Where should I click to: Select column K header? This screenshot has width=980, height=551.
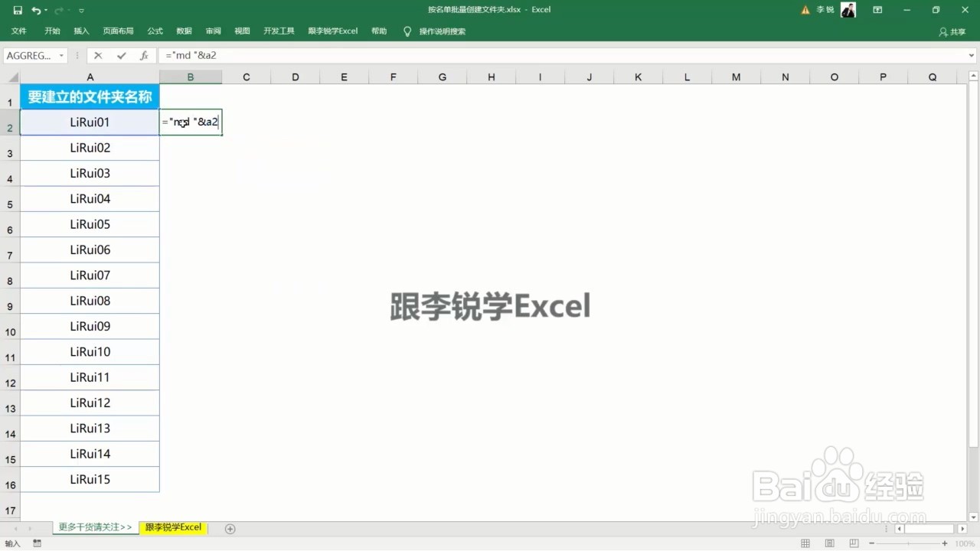click(638, 77)
